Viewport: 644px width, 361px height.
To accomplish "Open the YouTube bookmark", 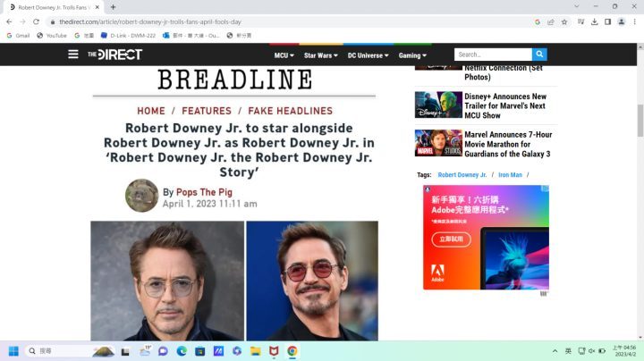I will (x=50, y=36).
